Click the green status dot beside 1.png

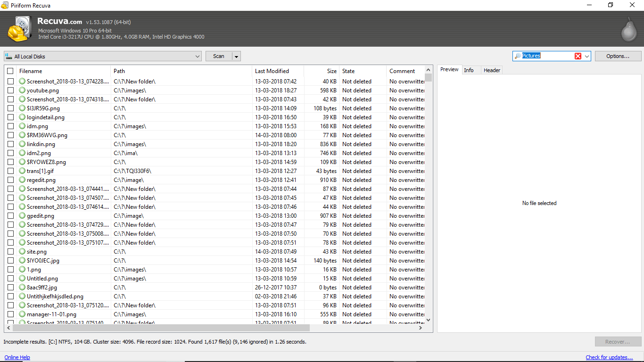pos(22,270)
